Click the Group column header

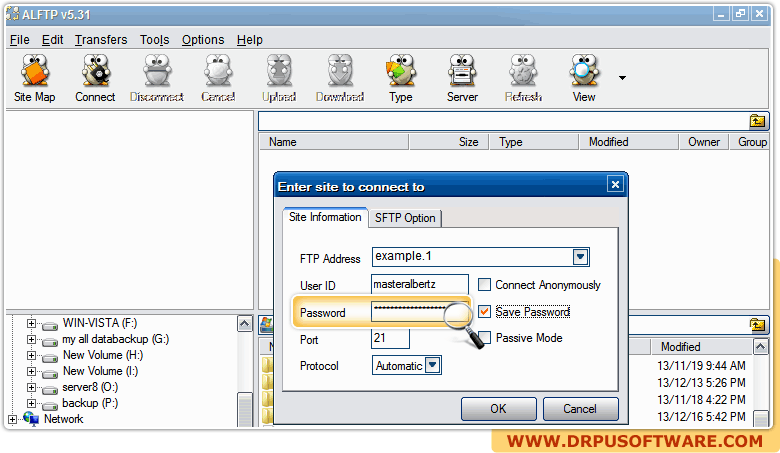click(750, 142)
